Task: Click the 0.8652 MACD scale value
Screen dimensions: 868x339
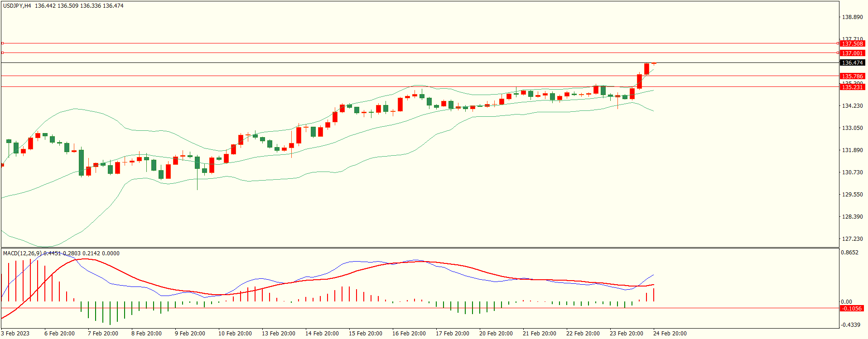Action: click(x=849, y=253)
